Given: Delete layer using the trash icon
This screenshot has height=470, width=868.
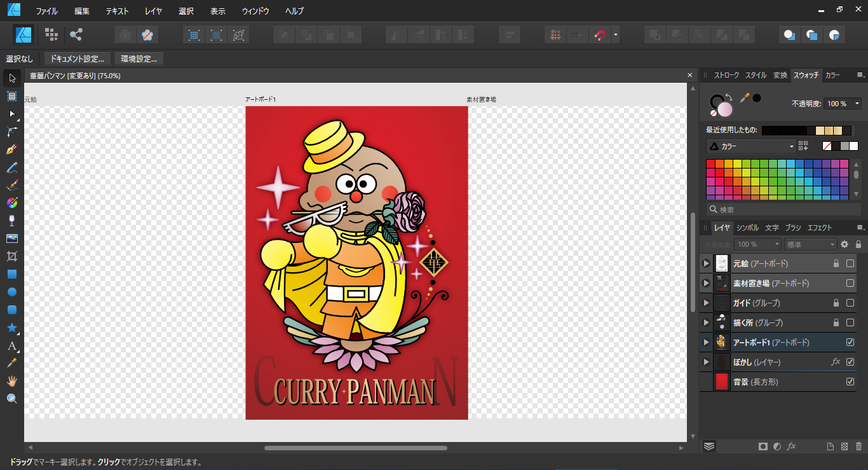Looking at the screenshot, I should pyautogui.click(x=858, y=446).
